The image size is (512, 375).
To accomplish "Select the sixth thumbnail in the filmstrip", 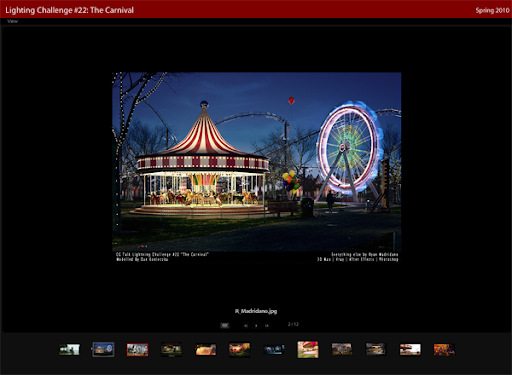I will pos(240,350).
